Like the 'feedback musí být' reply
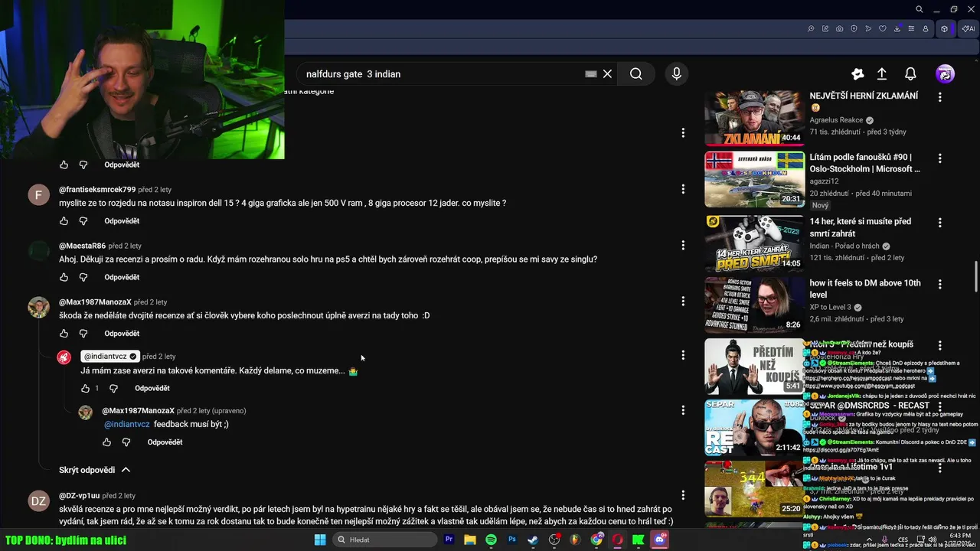Viewport: 980px width, 551px height. pos(106,442)
